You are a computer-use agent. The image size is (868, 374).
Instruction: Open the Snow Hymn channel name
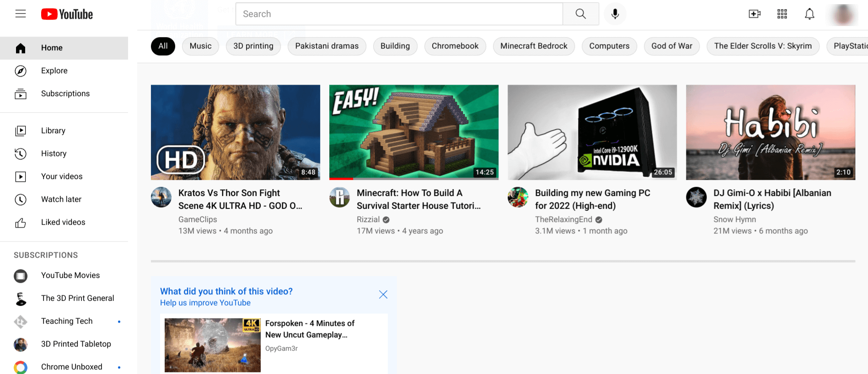click(x=734, y=220)
